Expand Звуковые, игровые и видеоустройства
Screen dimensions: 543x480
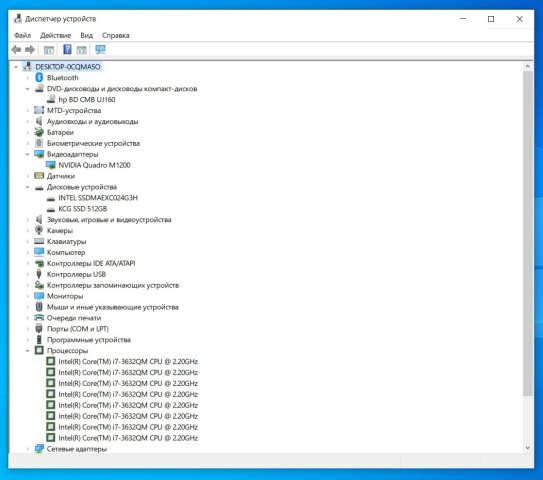click(27, 220)
